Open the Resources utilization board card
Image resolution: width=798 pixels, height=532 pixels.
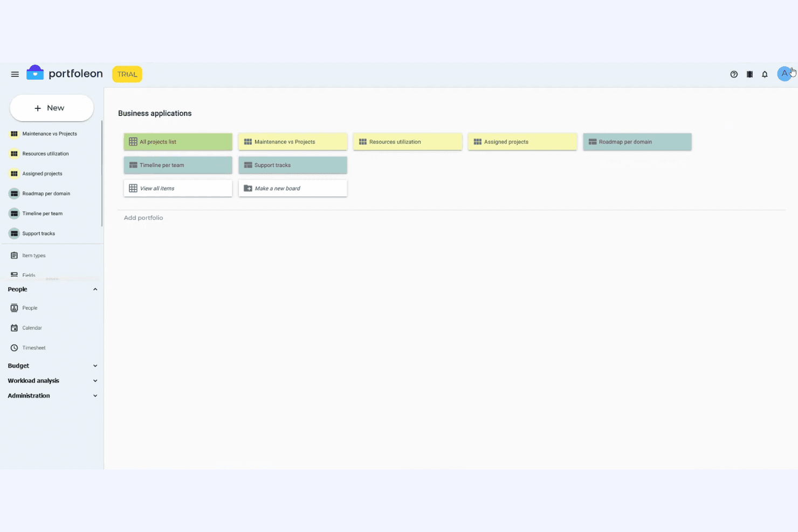(408, 142)
